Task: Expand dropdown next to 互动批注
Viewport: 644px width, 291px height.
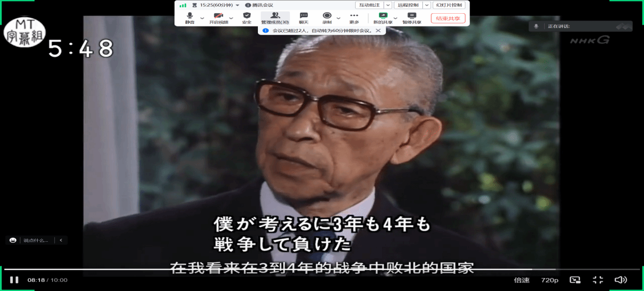Action: coord(388,5)
